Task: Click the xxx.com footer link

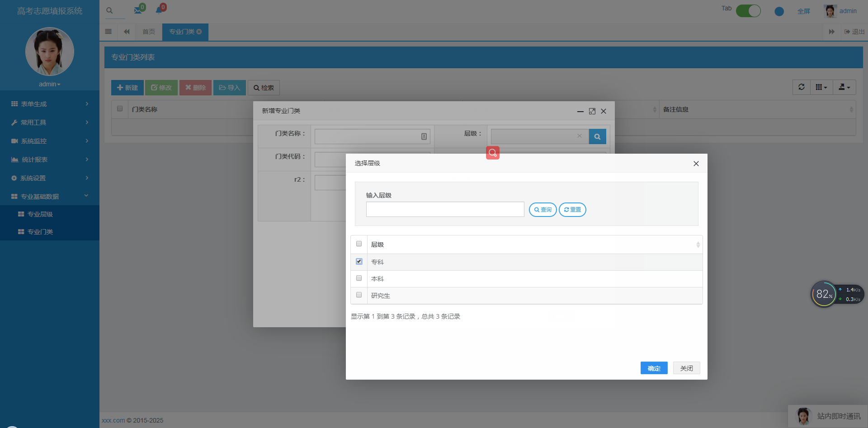Action: (113, 420)
